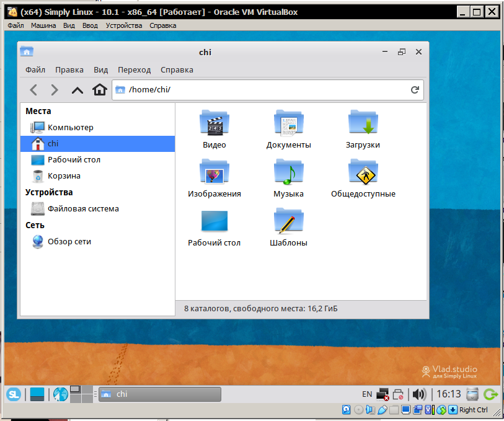This screenshot has width=504, height=421.
Task: Open the VirtualBox Устройства menu
Action: click(124, 25)
